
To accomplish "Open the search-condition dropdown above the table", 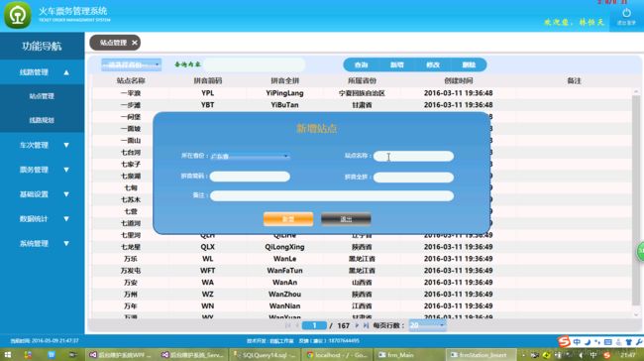I will point(131,64).
